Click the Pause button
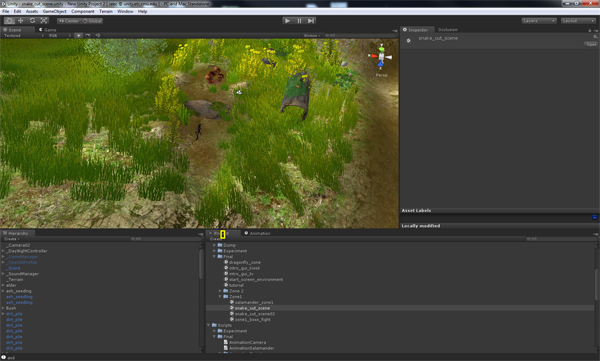The height and width of the screenshot is (361, 600). [x=299, y=21]
